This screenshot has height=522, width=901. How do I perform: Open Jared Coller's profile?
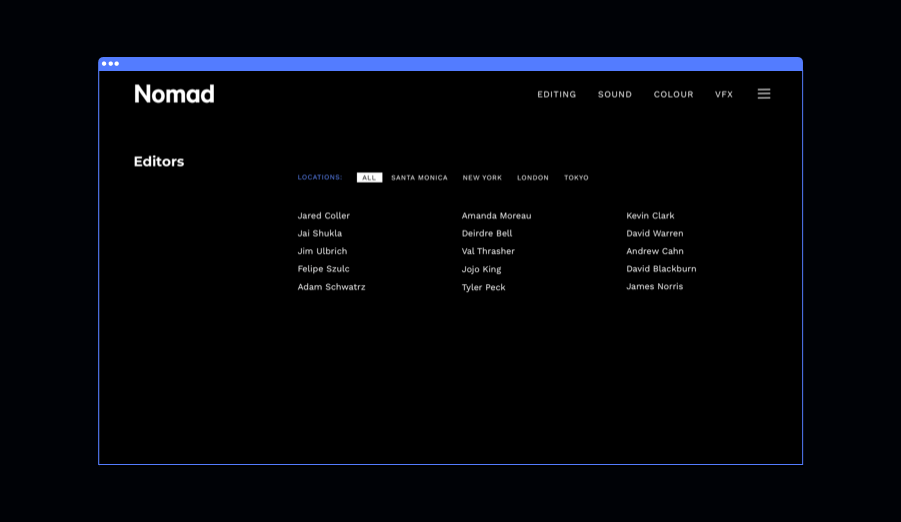324,216
